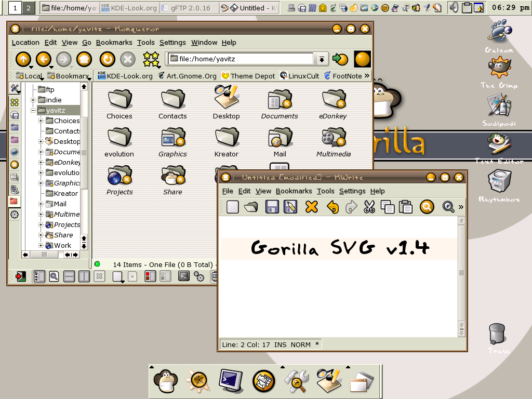This screenshot has height=399, width=532.
Task: Click in the Konqueror location field
Action: tap(241, 59)
